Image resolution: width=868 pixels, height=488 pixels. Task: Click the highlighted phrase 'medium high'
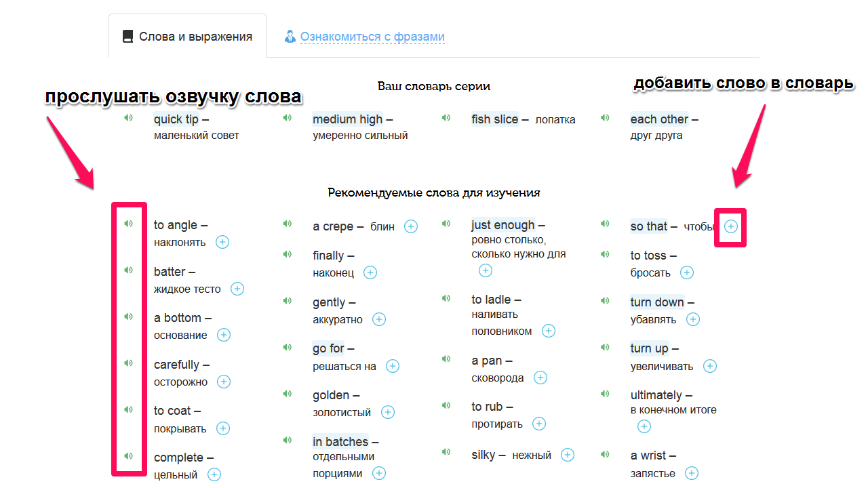(347, 119)
